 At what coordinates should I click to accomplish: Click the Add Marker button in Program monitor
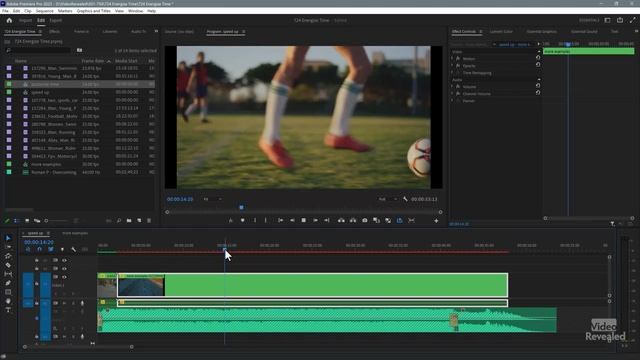coord(242,220)
